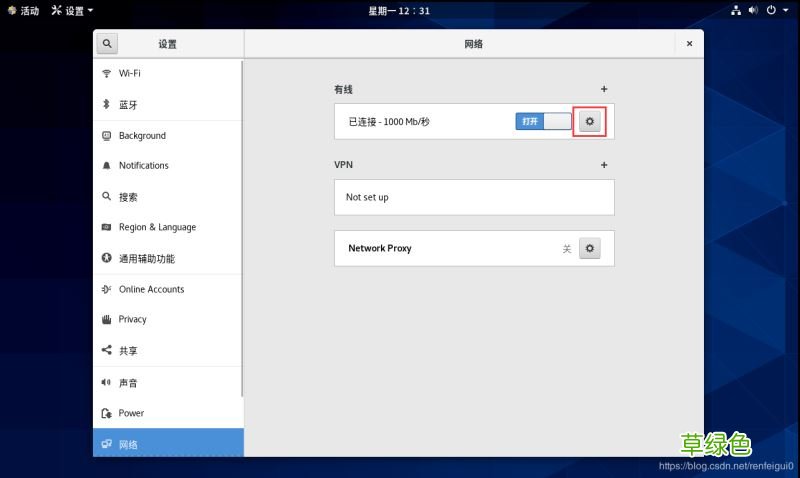This screenshot has height=478, width=800.
Task: Click the Online Accounts icon
Action: click(106, 289)
